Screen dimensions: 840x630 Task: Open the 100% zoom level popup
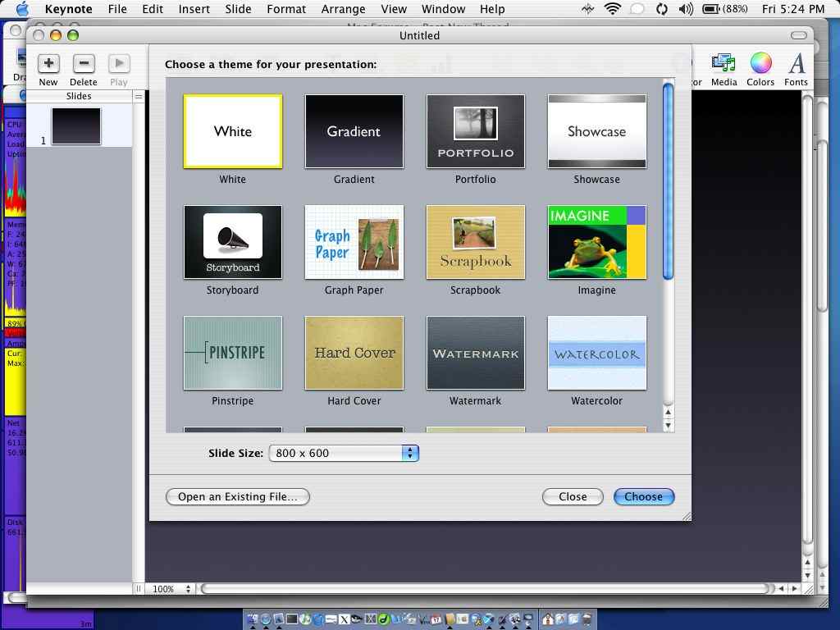171,589
